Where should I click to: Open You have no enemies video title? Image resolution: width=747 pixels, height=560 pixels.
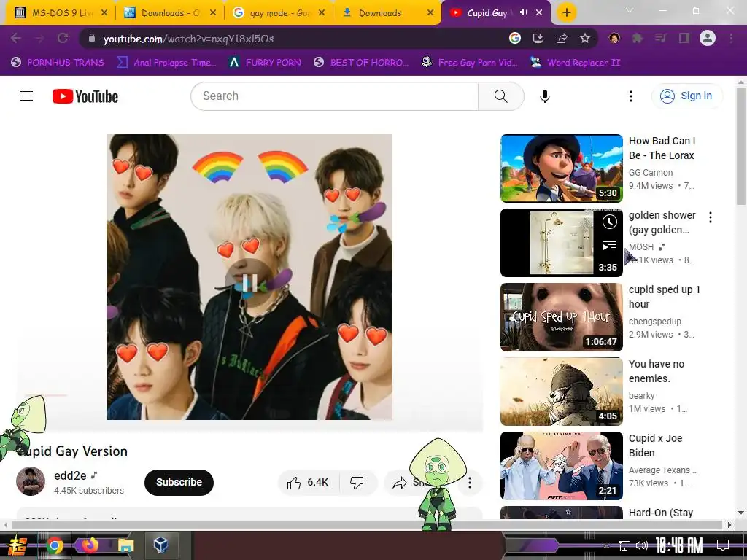point(657,371)
